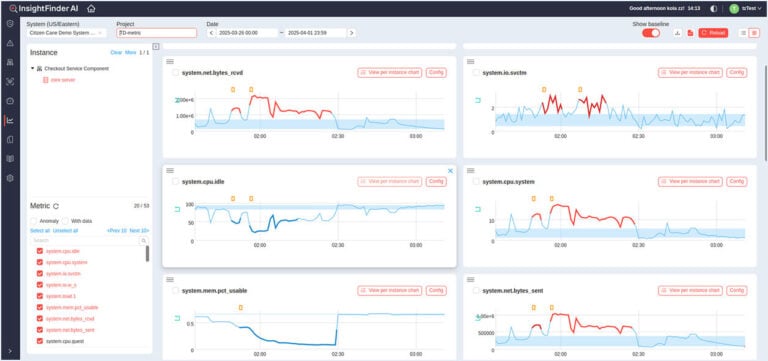Click drag handle on system.net.bytes_sent card
The width and height of the screenshot is (768, 361).
point(470,280)
